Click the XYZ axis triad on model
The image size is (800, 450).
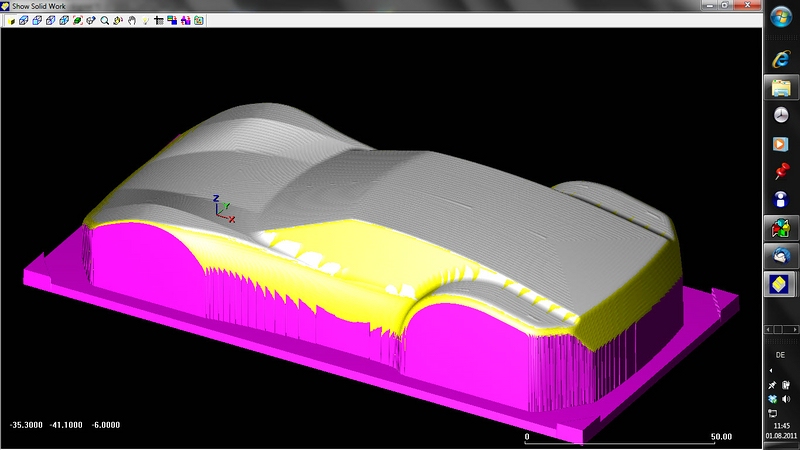(x=222, y=208)
